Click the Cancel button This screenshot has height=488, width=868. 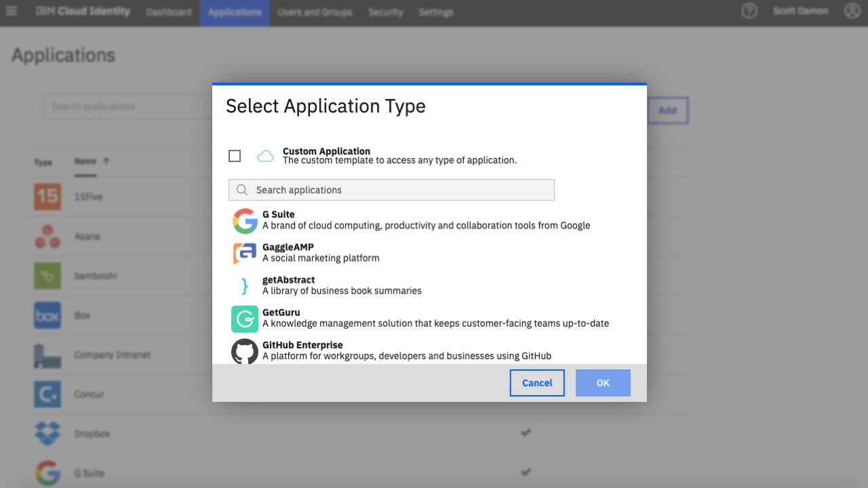point(537,383)
